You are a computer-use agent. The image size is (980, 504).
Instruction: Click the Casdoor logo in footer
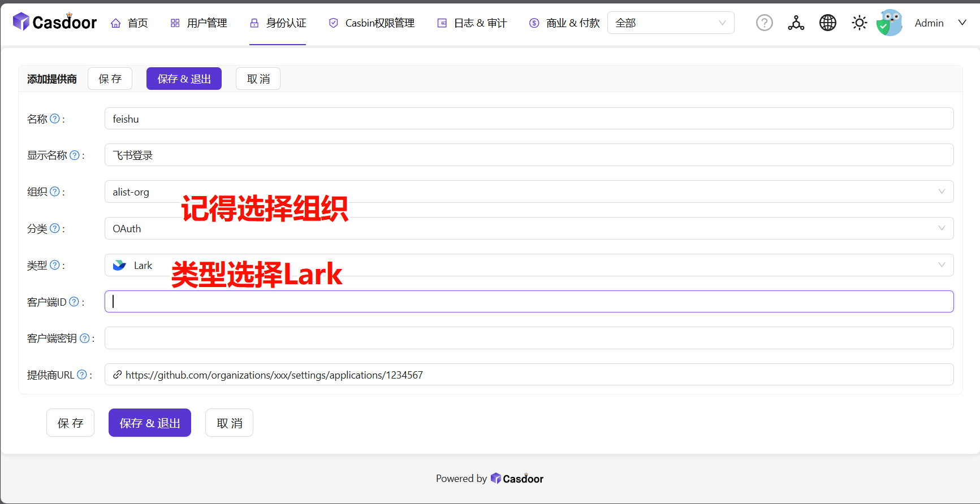click(x=517, y=479)
